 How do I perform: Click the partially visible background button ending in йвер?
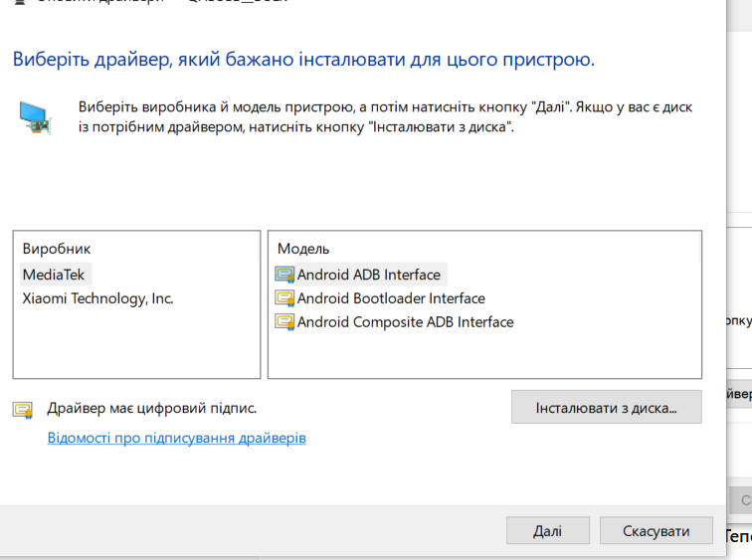coord(739,394)
